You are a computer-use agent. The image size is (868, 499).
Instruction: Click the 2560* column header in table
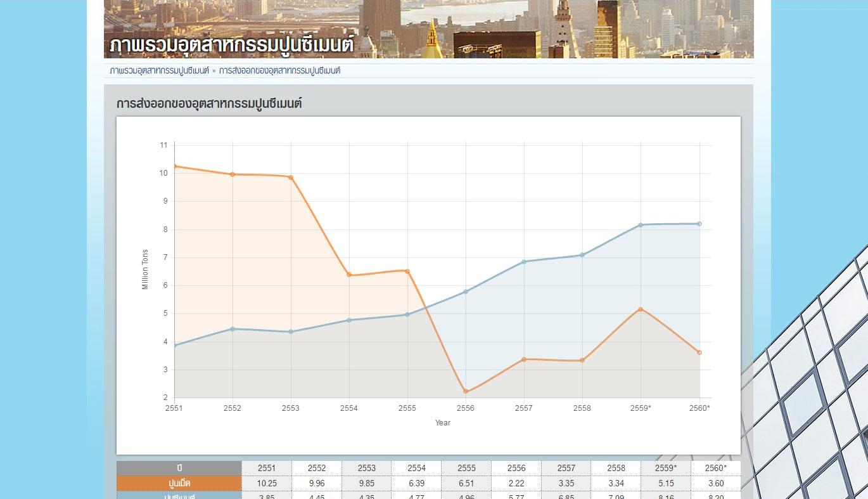coord(715,468)
